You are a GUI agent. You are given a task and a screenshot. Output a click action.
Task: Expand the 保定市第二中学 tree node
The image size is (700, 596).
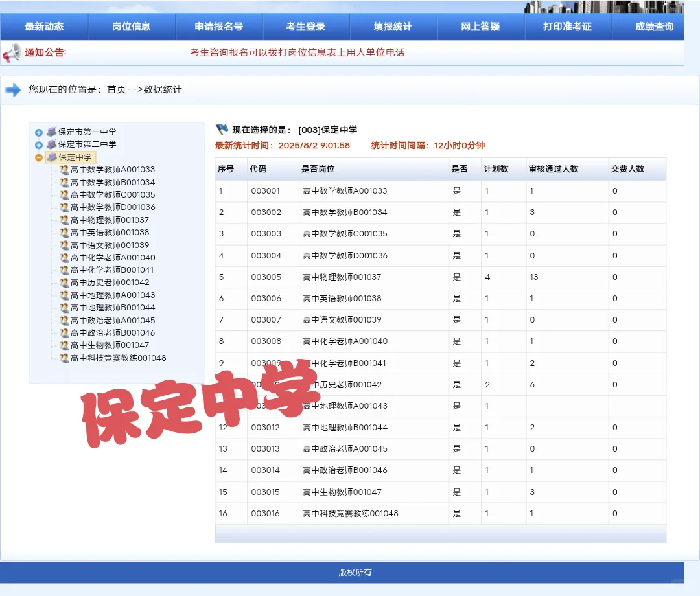(39, 145)
